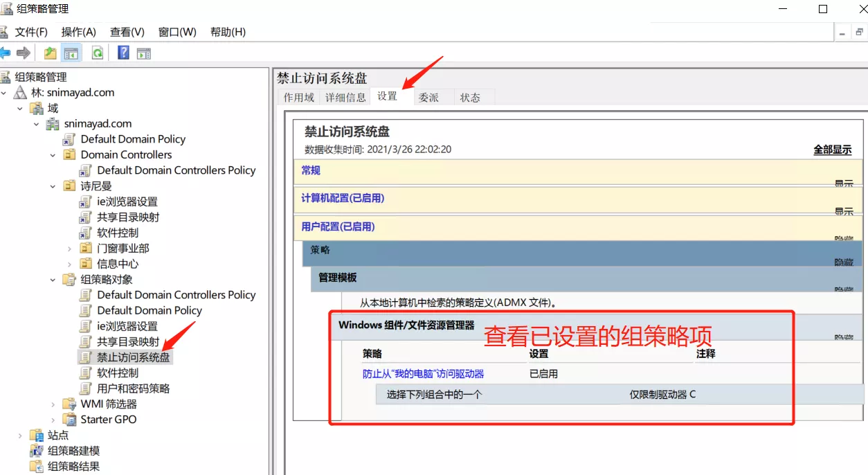
Task: Collapse the 诗尼曼 organizational unit
Action: [53, 186]
